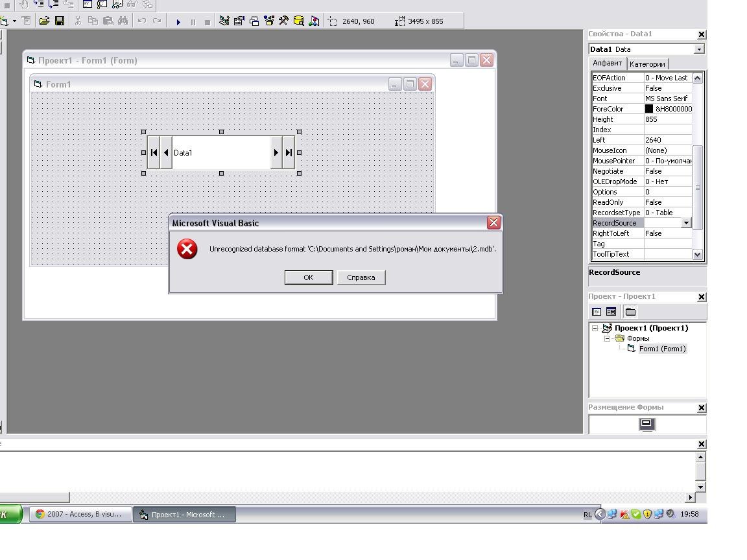
Task: Save project with the floppy disk icon
Action: (x=60, y=21)
